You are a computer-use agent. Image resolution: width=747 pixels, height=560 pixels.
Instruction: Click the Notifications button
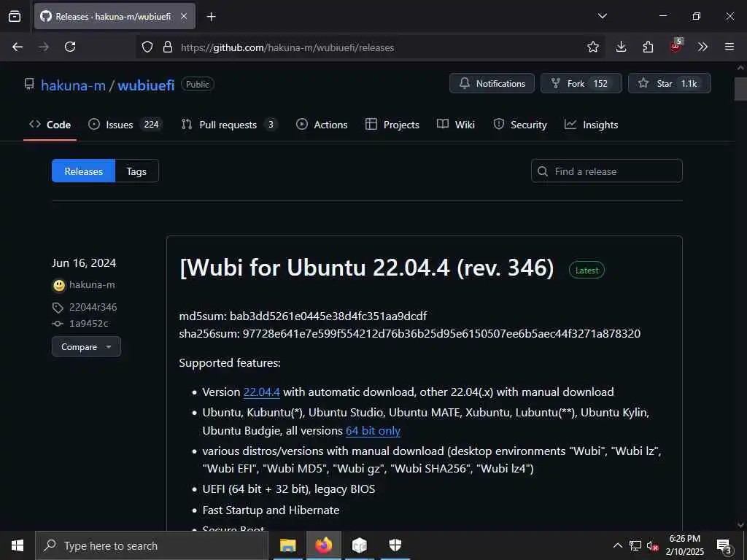[492, 83]
